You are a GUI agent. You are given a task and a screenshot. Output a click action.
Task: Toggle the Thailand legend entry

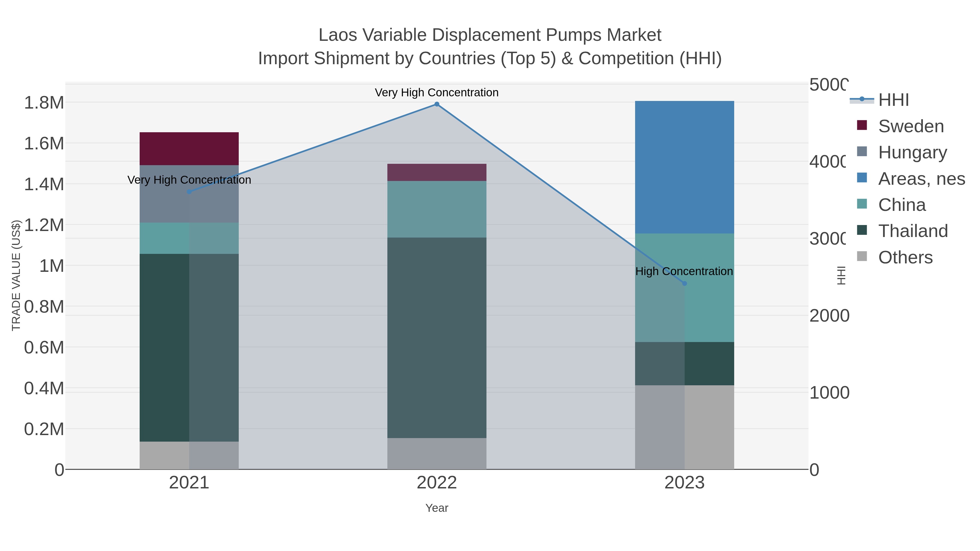(902, 231)
